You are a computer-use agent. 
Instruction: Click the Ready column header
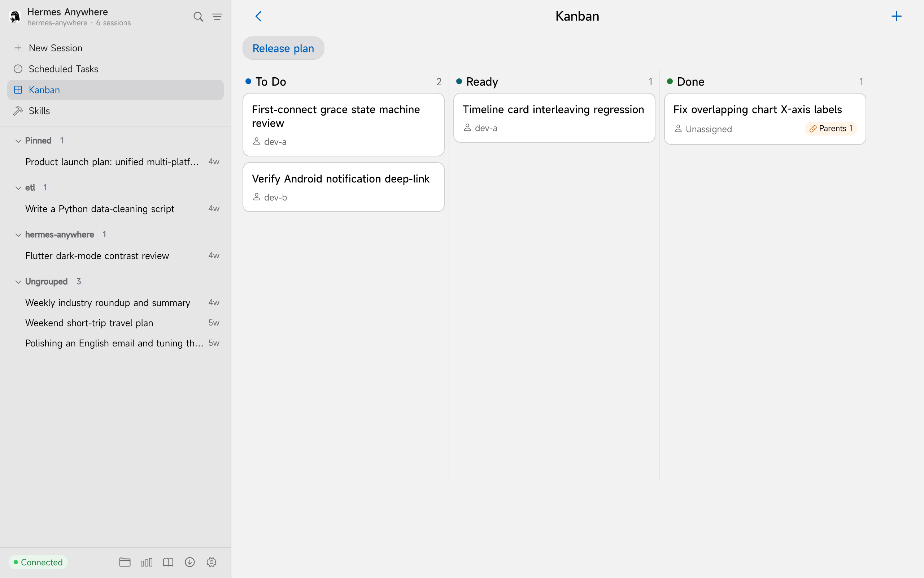(554, 81)
